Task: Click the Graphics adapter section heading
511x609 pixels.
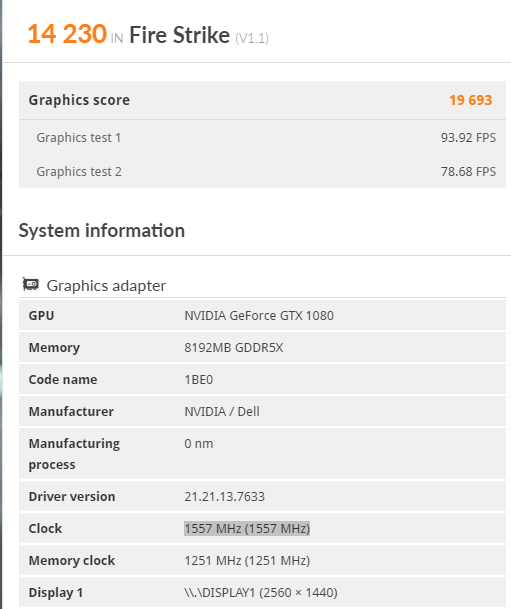Action: (106, 285)
